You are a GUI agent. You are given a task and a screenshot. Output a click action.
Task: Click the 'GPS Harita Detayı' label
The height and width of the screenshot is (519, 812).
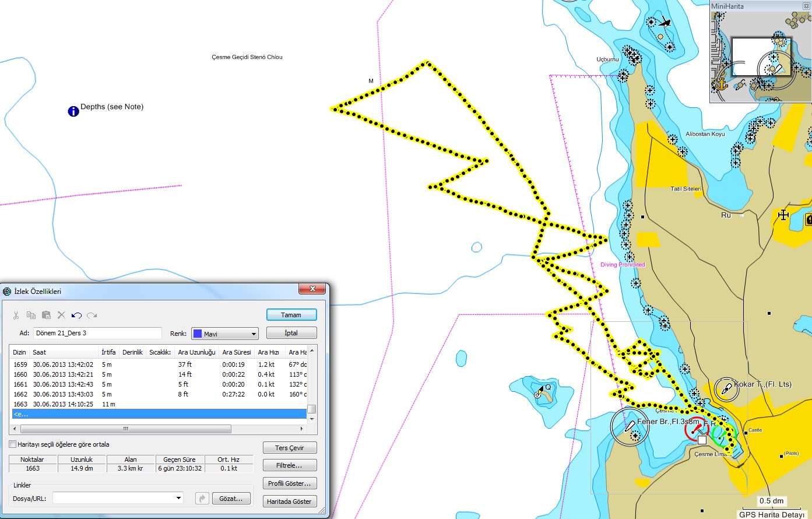[x=772, y=514]
